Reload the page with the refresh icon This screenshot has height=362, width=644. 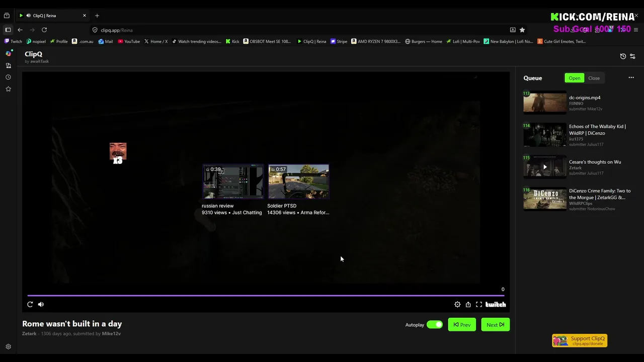[44, 30]
